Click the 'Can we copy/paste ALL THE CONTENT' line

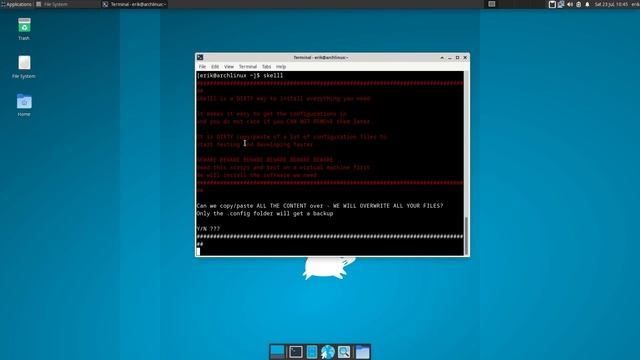coord(320,206)
